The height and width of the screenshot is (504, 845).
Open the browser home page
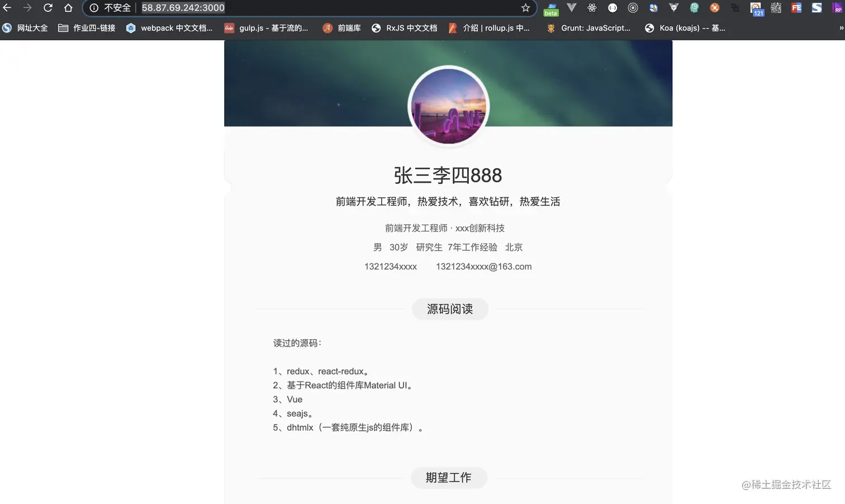tap(68, 8)
